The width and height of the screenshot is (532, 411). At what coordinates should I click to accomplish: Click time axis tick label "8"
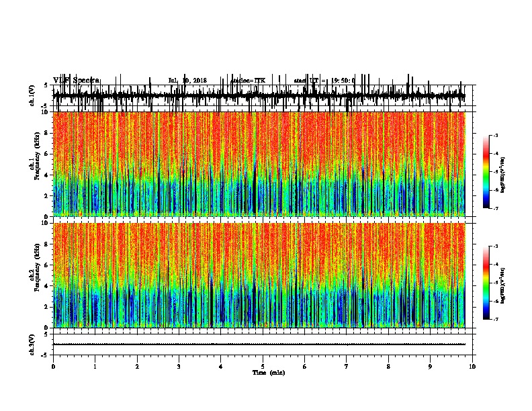coord(388,367)
